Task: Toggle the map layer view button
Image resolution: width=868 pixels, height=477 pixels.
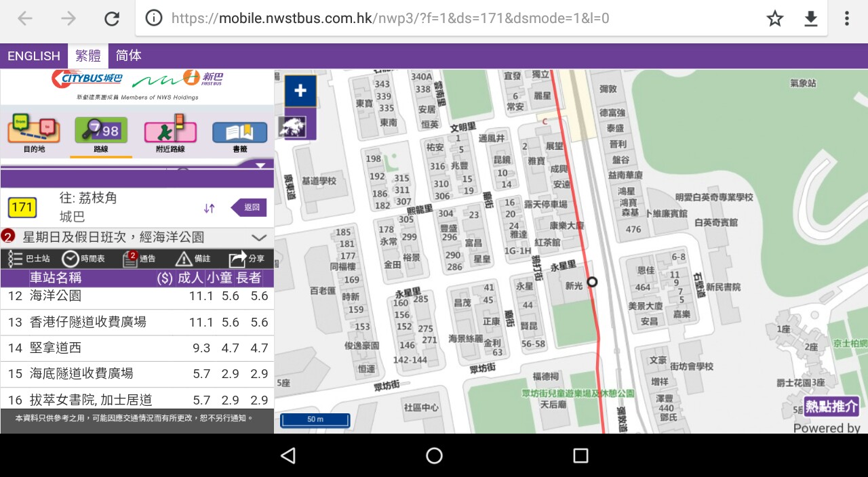Action: point(292,127)
